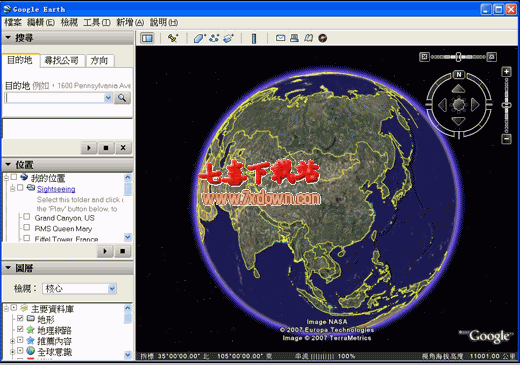
Task: Click the zoom out minus button
Action: point(506,139)
